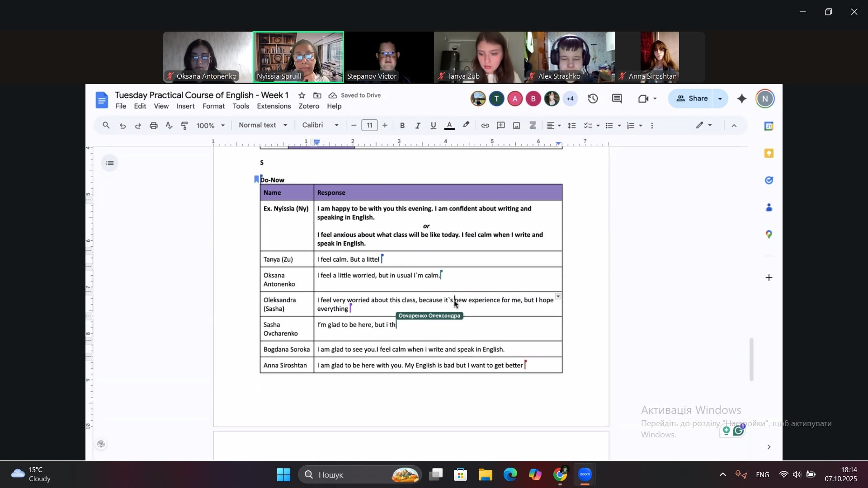Click the paint format roller icon
This screenshot has height=488, width=868.
tap(184, 126)
